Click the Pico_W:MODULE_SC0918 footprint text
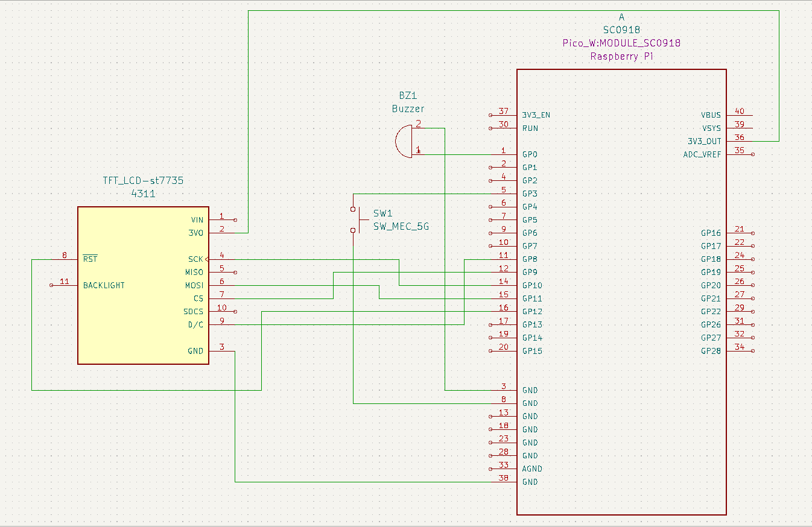The image size is (812, 527). coord(621,43)
